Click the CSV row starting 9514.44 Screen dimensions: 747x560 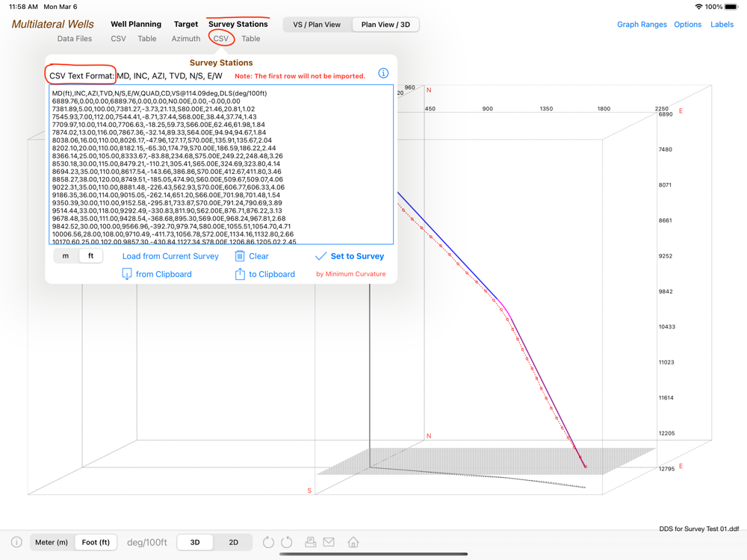click(x=167, y=211)
